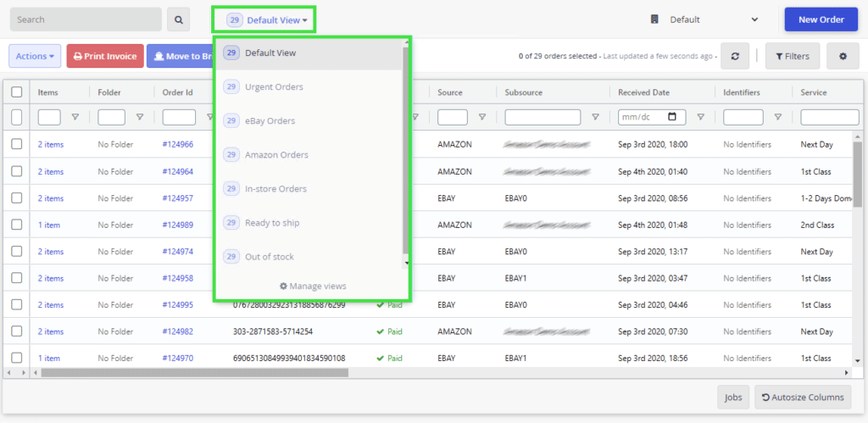Click the magnifier search button
The height and width of the screenshot is (423, 868).
(x=178, y=19)
